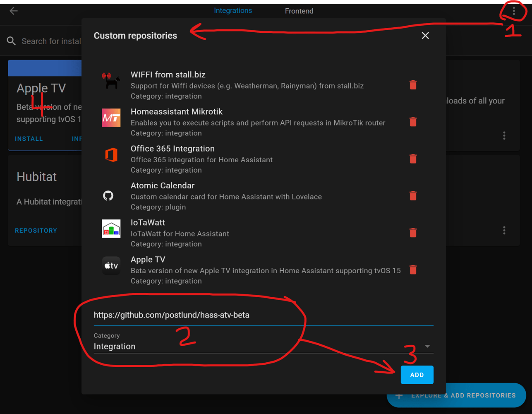Viewport: 532px width, 414px height.
Task: Open the top-right overflow menu
Action: point(514,11)
